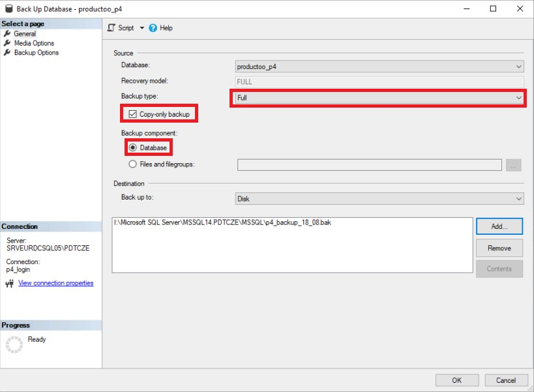This screenshot has height=392, width=534.
Task: Select the Database radio button
Action: click(x=133, y=147)
